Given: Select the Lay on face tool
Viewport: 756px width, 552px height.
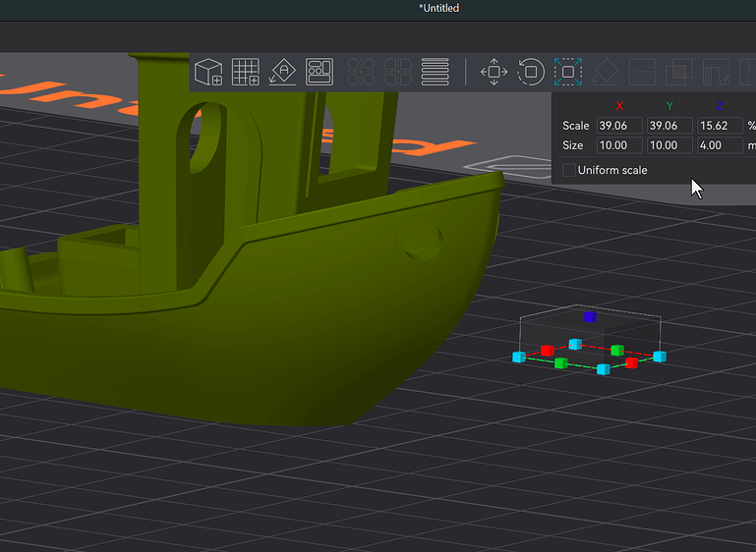Looking at the screenshot, I should click(605, 72).
